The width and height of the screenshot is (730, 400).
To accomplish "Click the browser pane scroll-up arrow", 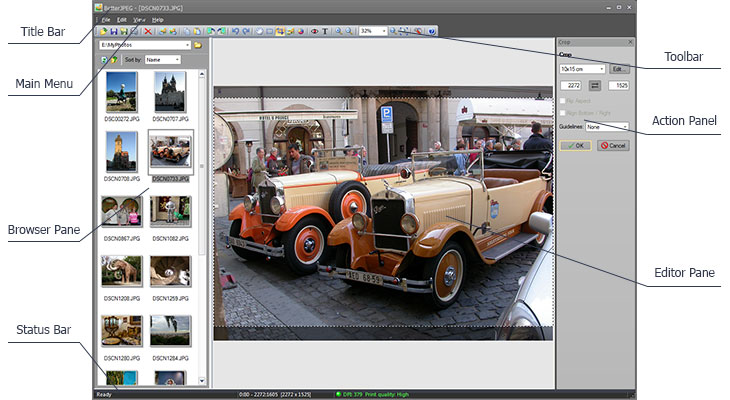I will click(x=202, y=74).
